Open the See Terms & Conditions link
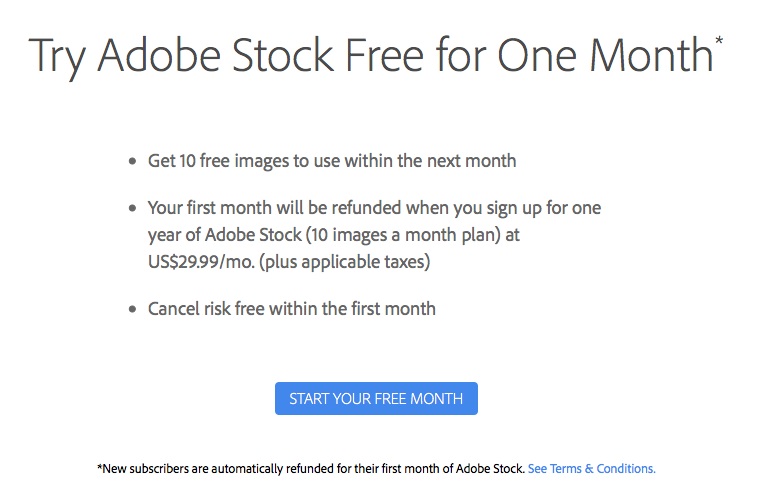Screen dimensions: 762x501 591,468
